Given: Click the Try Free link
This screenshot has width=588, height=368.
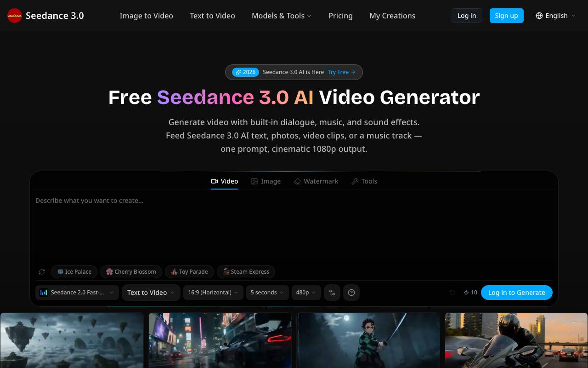Looking at the screenshot, I should point(341,72).
